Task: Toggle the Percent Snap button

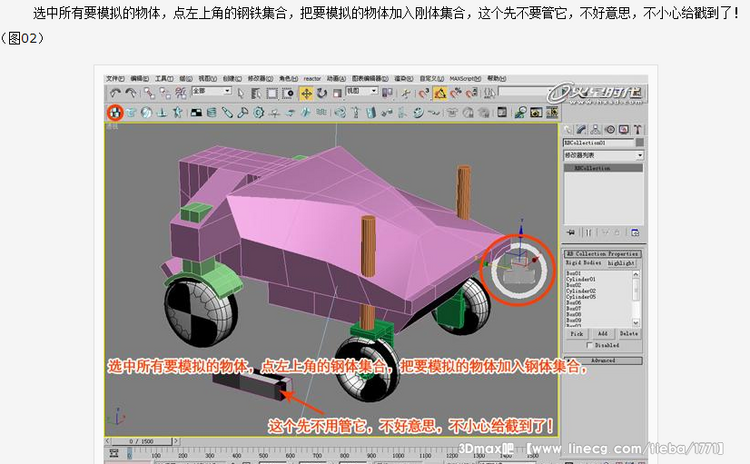Action: tap(456, 93)
